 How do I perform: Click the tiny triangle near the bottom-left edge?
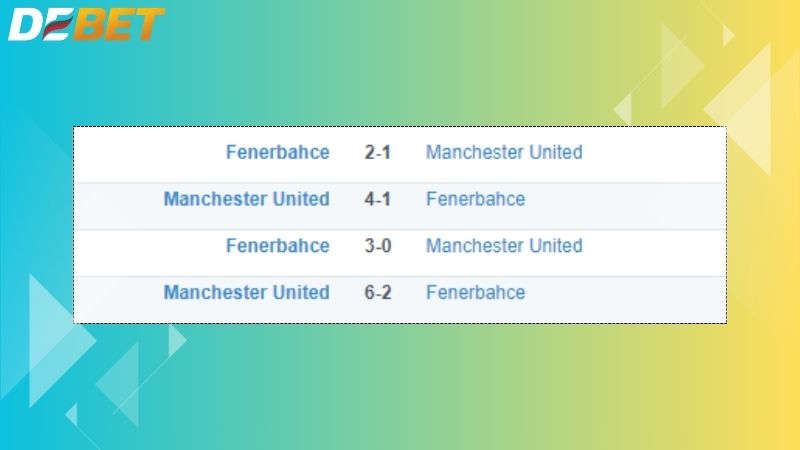pos(72,413)
